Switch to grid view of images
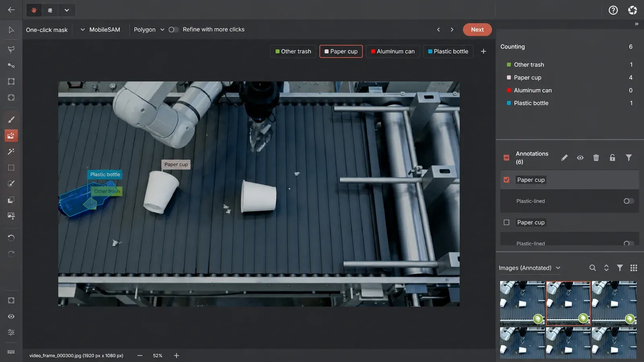The height and width of the screenshot is (362, 644). pyautogui.click(x=634, y=268)
